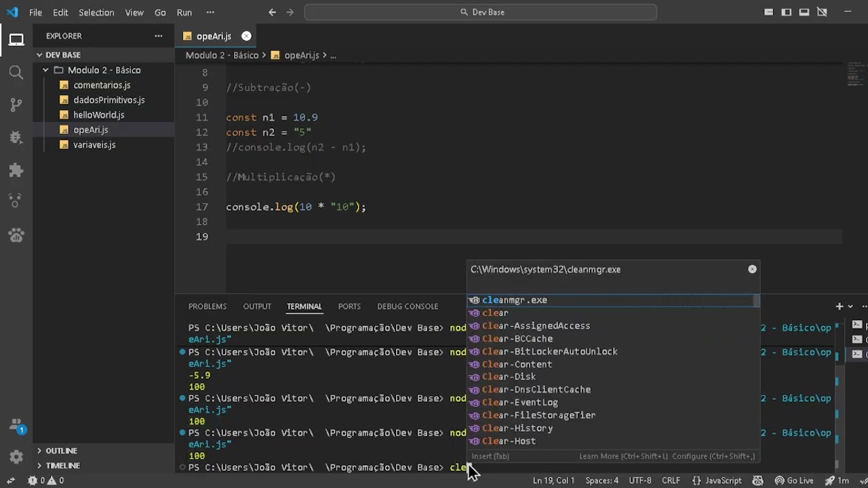Viewport: 868px width, 488px height.
Task: Open the Accounts menu with badge
Action: point(16,426)
